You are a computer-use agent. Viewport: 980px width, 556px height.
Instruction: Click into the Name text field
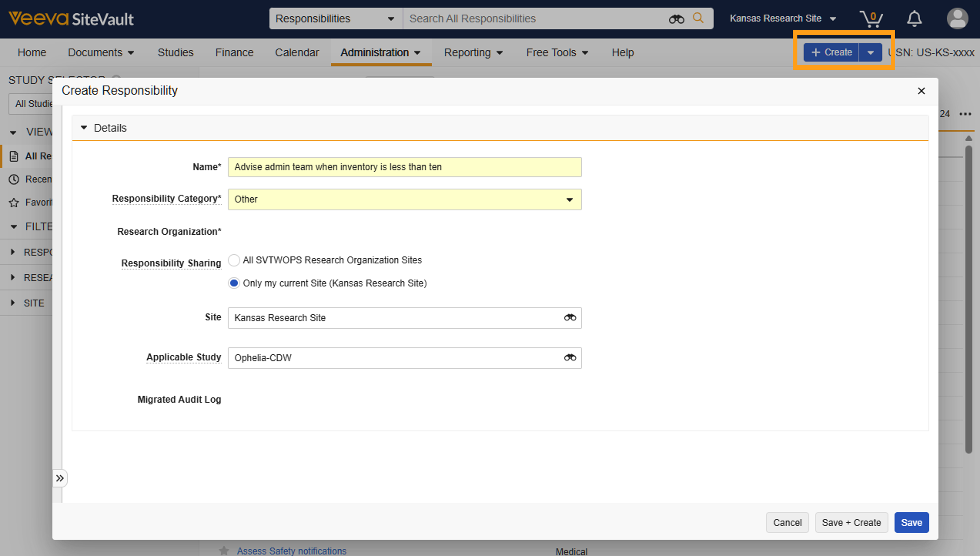[x=404, y=167]
